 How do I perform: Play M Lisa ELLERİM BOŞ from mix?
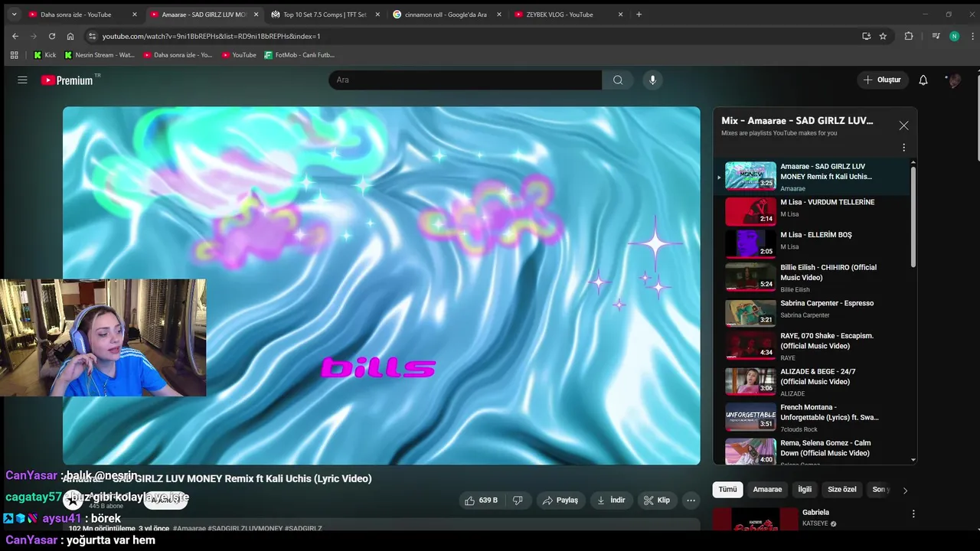(812, 244)
